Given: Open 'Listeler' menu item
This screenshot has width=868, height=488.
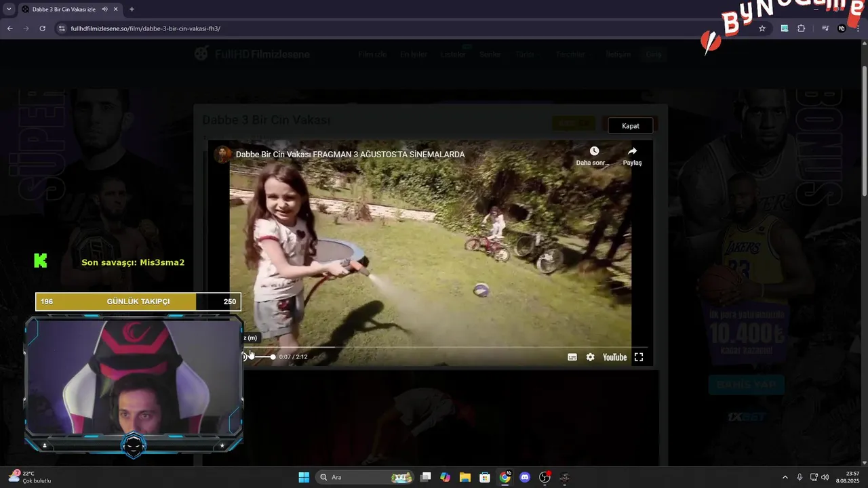Looking at the screenshot, I should tap(453, 54).
